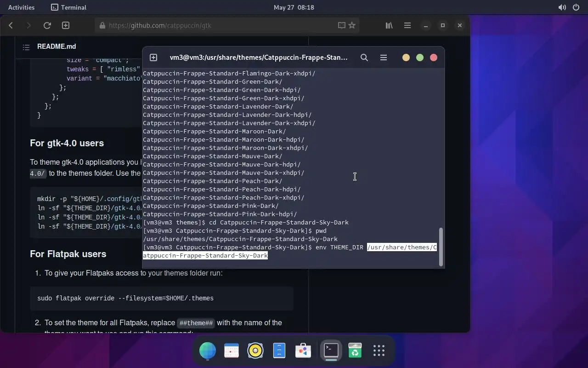This screenshot has height=368, width=588.
Task: Click 'Catppuccin-Frappe-Standard-Peach-Dark/' terminal line
Action: coord(212,181)
